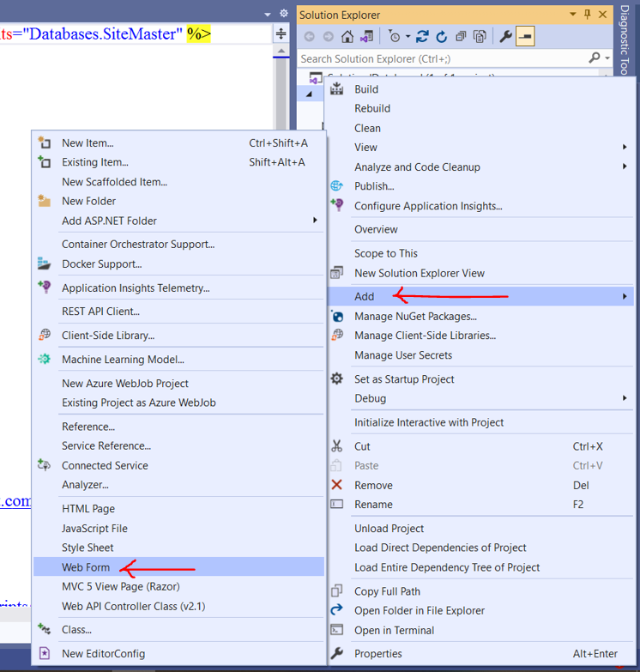Screen dimensions: 640x672
Task: Open Manage NuGet Packages...
Action: (x=480, y=317)
